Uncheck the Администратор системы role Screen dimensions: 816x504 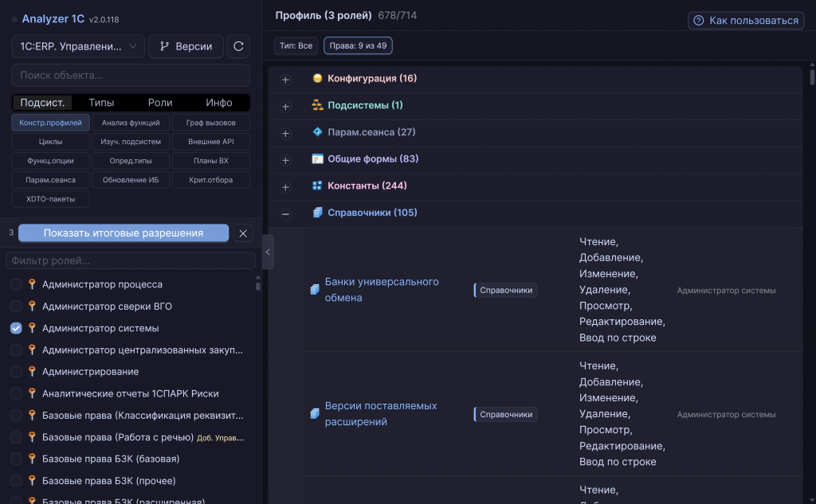16,328
